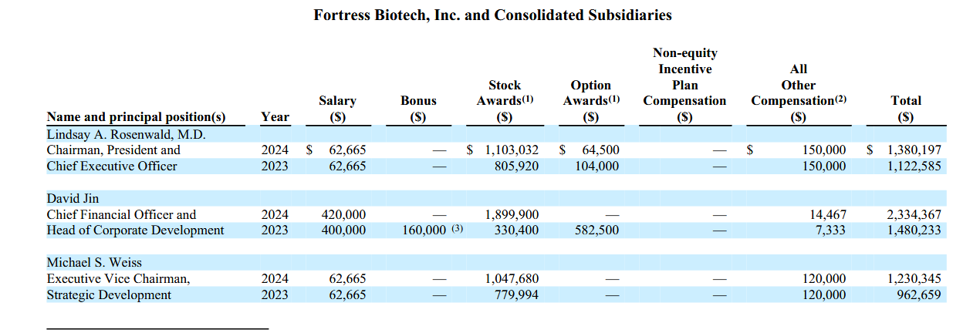Select the Option Awards column header
Screen dimensions: 980x333
click(x=590, y=101)
